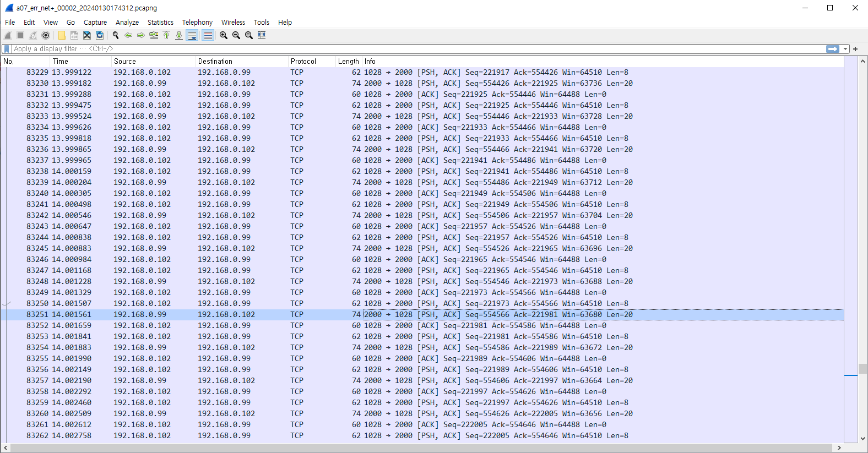Sort by the Protocol column header

coord(312,62)
